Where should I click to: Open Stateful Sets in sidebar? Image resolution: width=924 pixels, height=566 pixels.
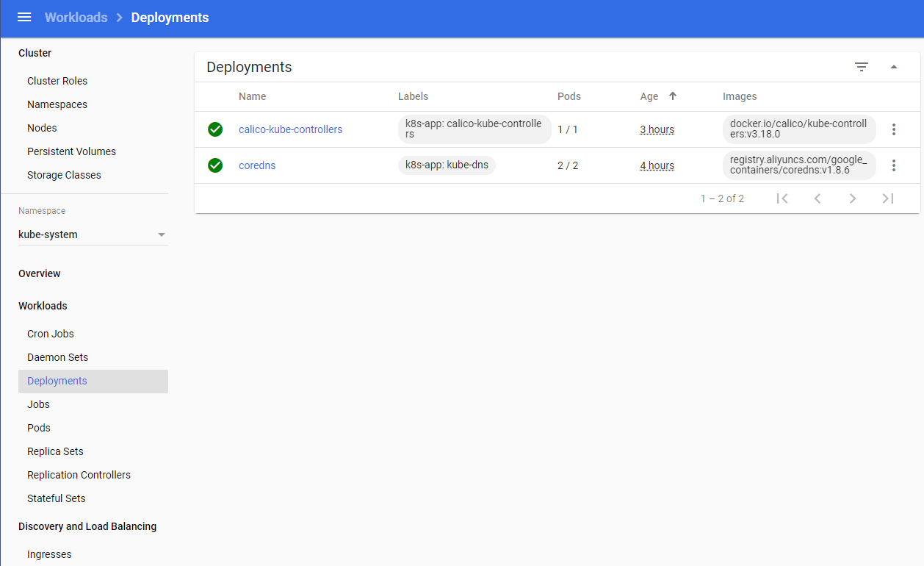tap(57, 498)
